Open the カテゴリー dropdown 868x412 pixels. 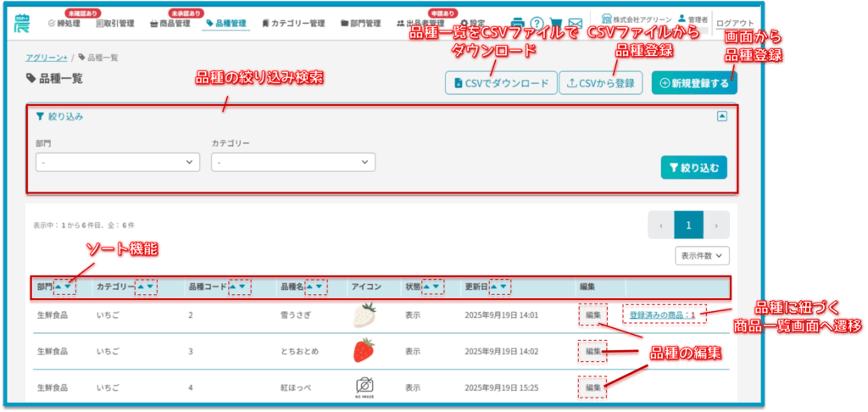292,162
